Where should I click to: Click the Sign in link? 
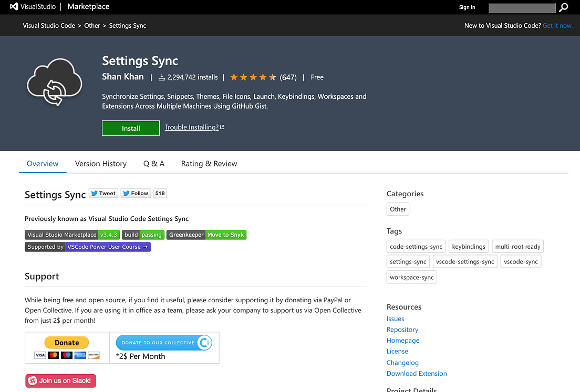[x=467, y=7]
